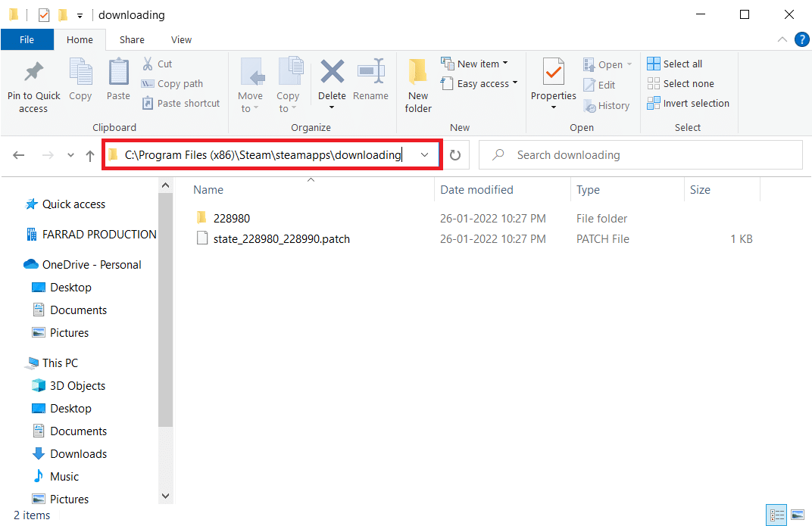Switch to the Share ribbon tab
Screen dimensions: 812x526
132,40
